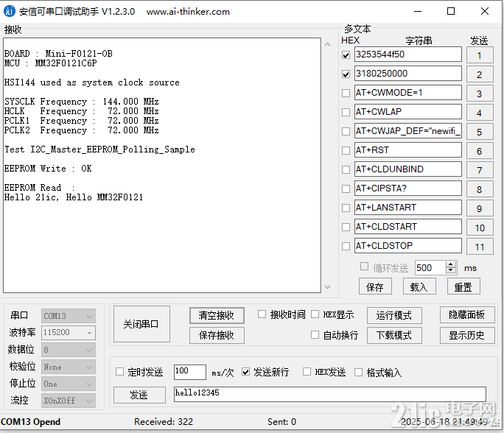Screen dimensions: 504x433
Task: Click send button 11 for AT+CLDSTOP
Action: point(480,247)
